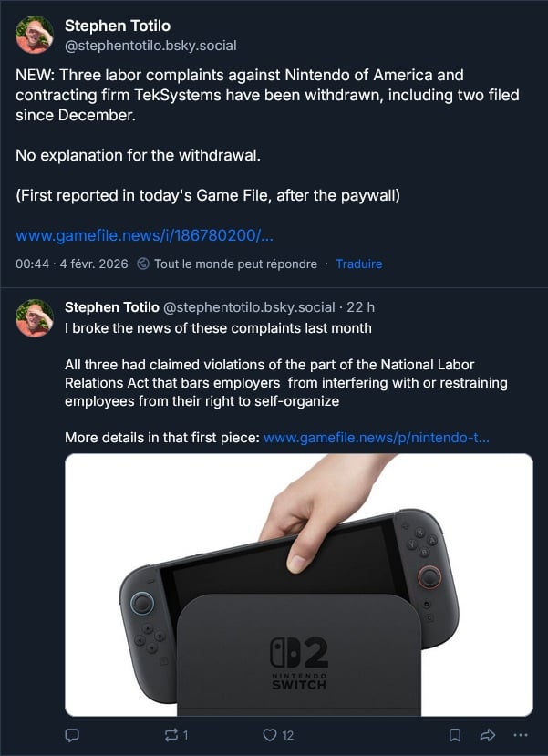Like the reply with the heart icon
The width and height of the screenshot is (548, 756).
tap(269, 735)
